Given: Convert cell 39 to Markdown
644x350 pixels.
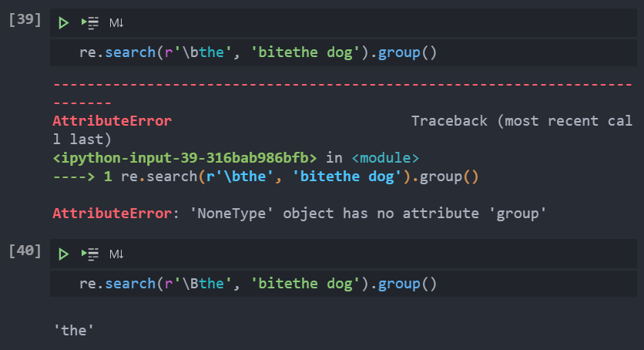Looking at the screenshot, I should (116, 23).
